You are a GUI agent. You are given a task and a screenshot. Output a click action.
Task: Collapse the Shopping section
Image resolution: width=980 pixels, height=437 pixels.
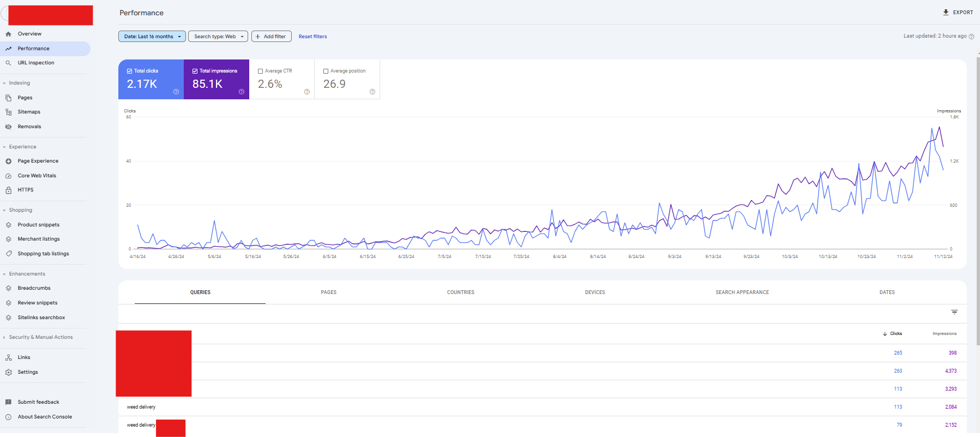[x=4, y=210]
